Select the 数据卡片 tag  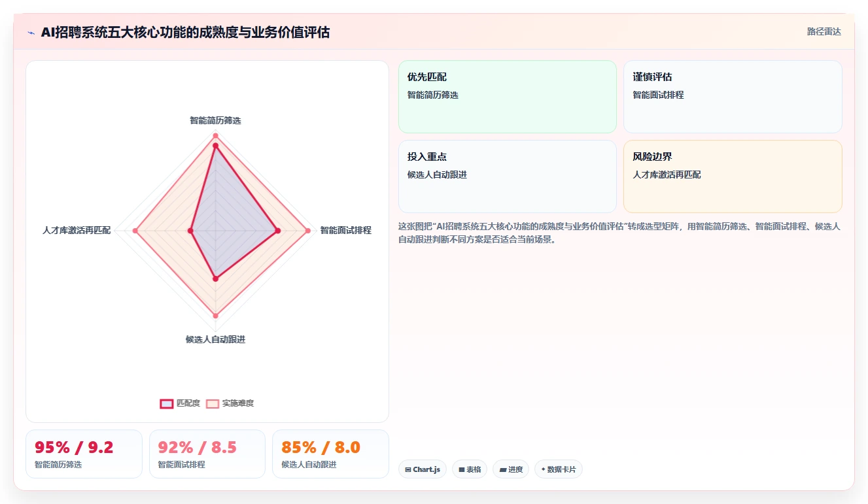coord(559,469)
